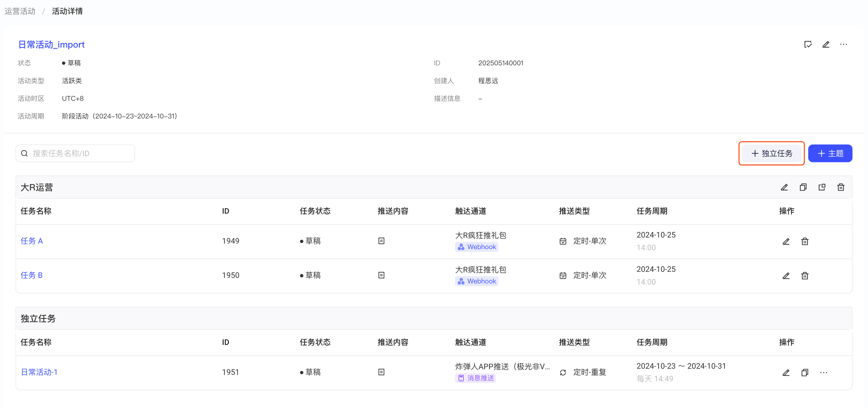Click the creator name 程思远
The height and width of the screenshot is (408, 868).
click(x=488, y=81)
